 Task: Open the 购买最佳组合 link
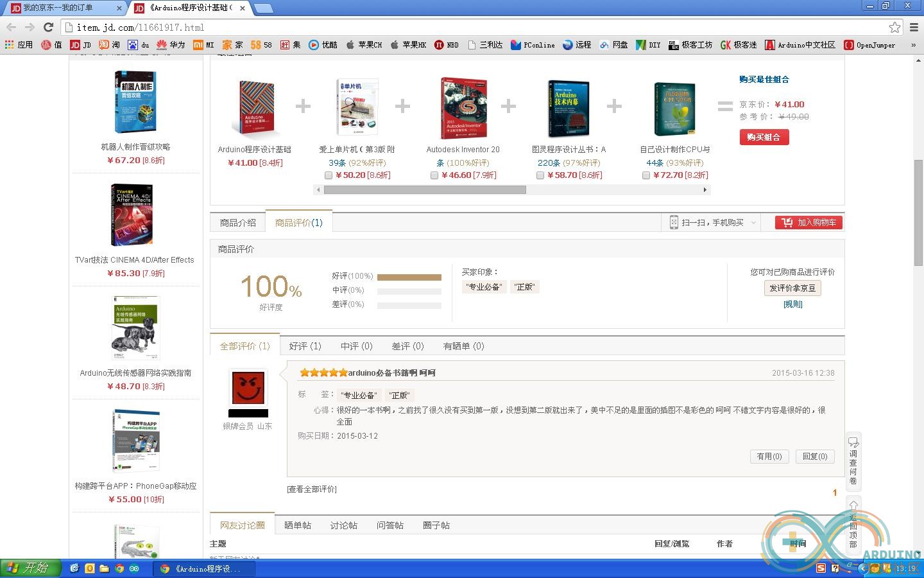(x=764, y=80)
